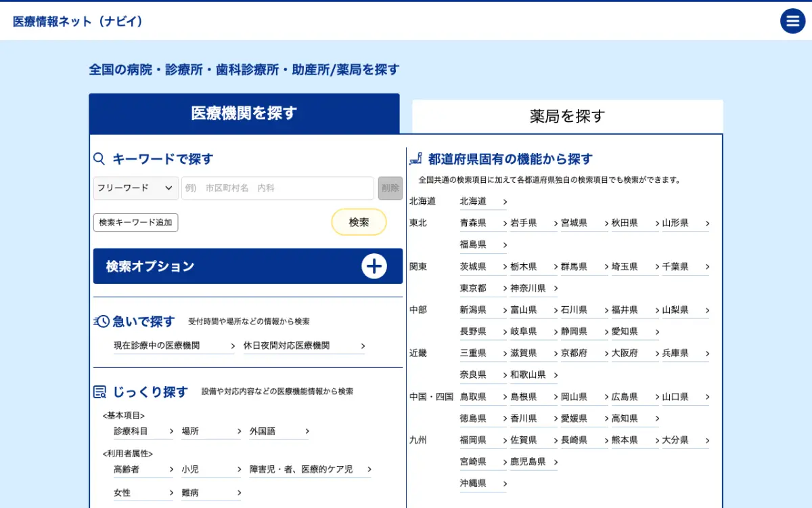This screenshot has width=812, height=508.
Task: Choose 広島県 prefecture link
Action: 635,397
